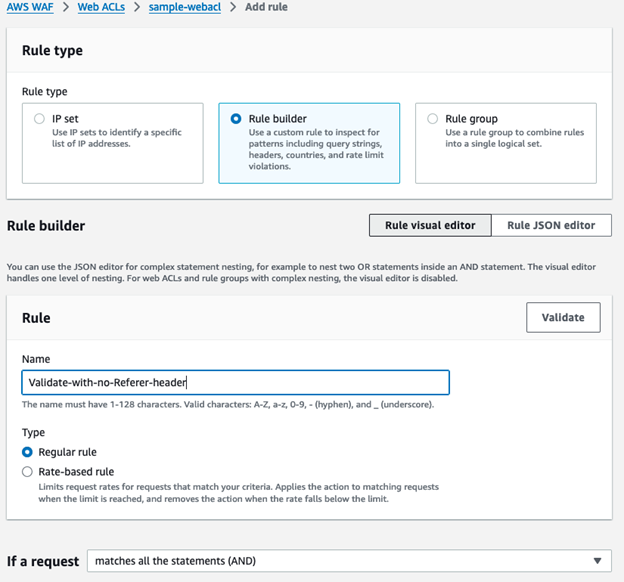624x582 pixels.
Task: Select the IP set rule type radio
Action: pyautogui.click(x=39, y=119)
